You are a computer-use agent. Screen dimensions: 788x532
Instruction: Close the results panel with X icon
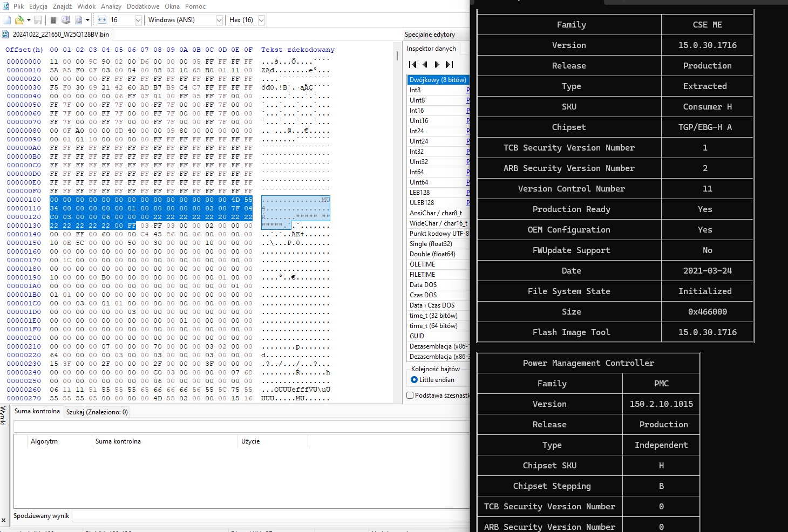(x=4, y=520)
